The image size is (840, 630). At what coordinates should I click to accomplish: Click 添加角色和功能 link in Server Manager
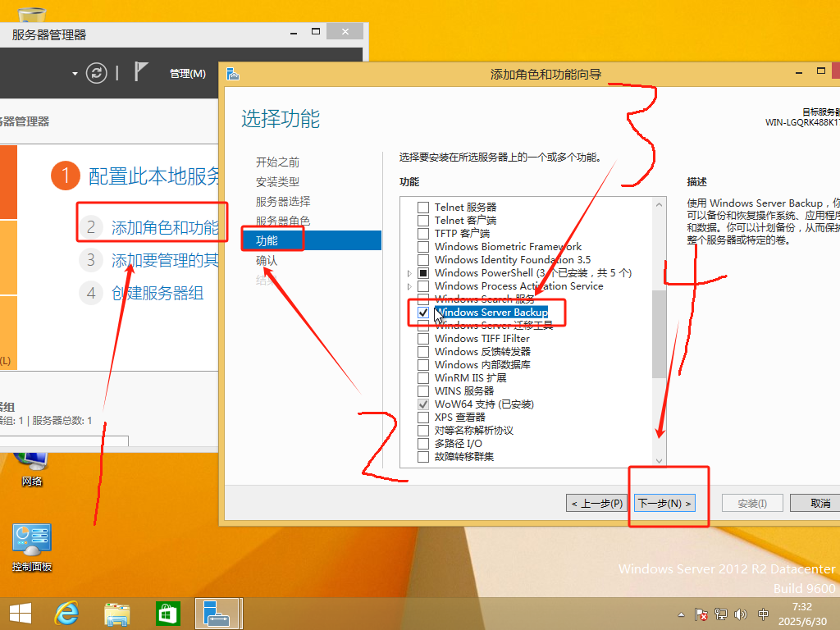click(165, 227)
